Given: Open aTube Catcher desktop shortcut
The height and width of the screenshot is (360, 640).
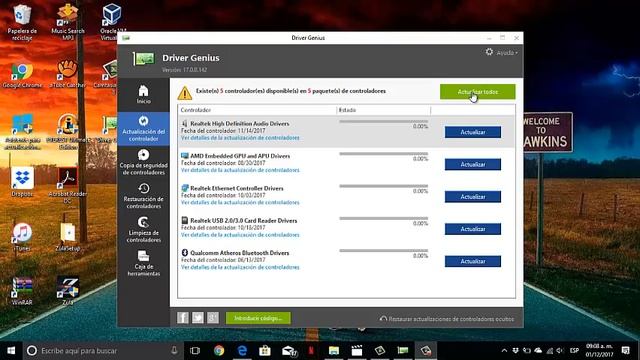Looking at the screenshot, I should pos(68,75).
